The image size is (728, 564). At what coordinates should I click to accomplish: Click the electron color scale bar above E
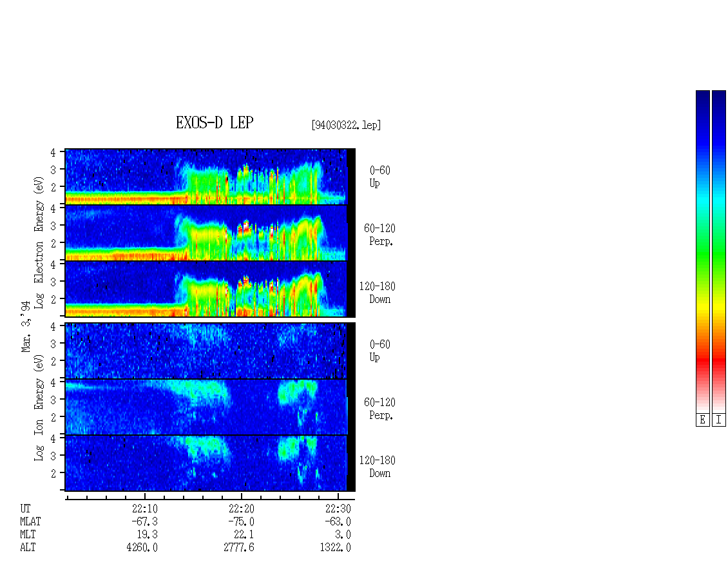point(702,251)
